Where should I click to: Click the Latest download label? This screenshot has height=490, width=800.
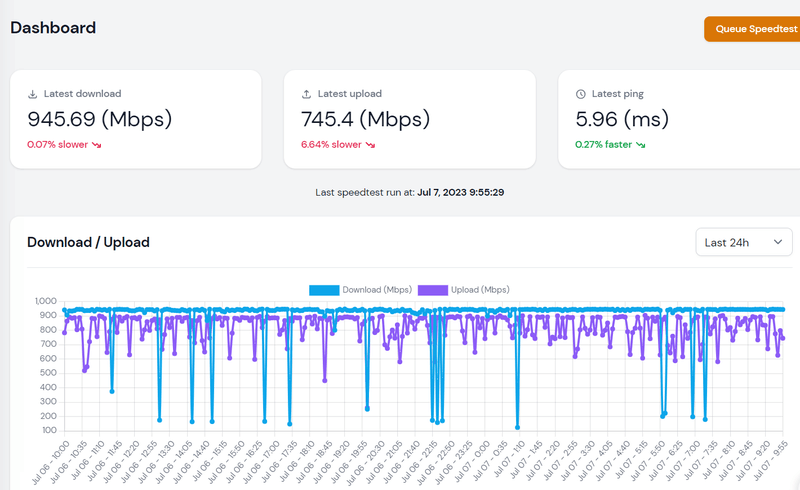click(x=83, y=93)
